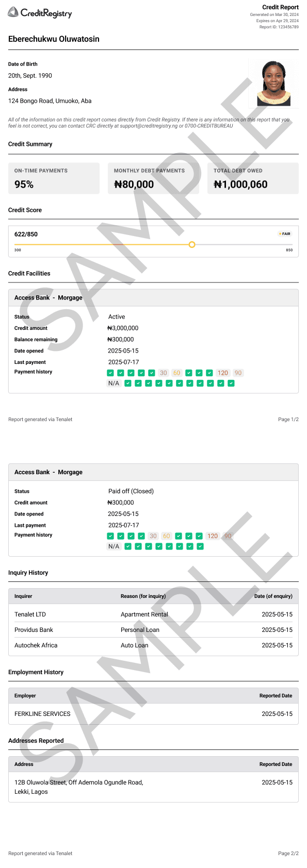
Task: Click the 'Employer' column header
Action: pos(25,696)
